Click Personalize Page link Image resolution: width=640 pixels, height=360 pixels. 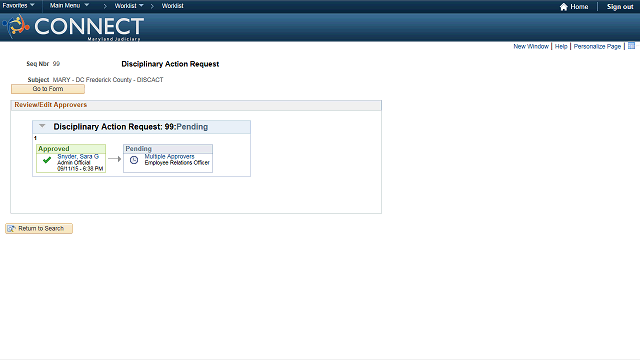(597, 47)
